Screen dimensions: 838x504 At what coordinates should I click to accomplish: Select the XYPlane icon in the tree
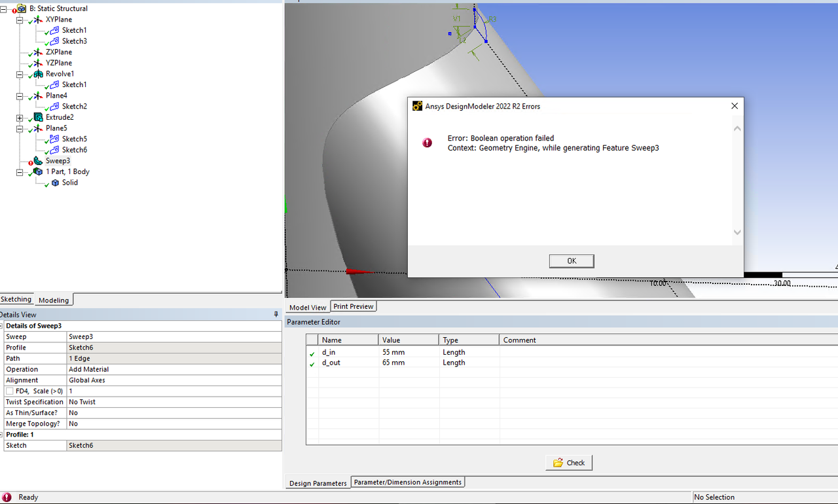coord(39,20)
